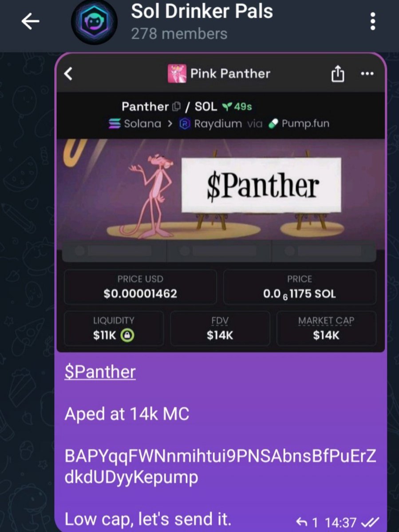399x532 pixels.
Task: Click the Pump.fun pill icon
Action: point(273,124)
